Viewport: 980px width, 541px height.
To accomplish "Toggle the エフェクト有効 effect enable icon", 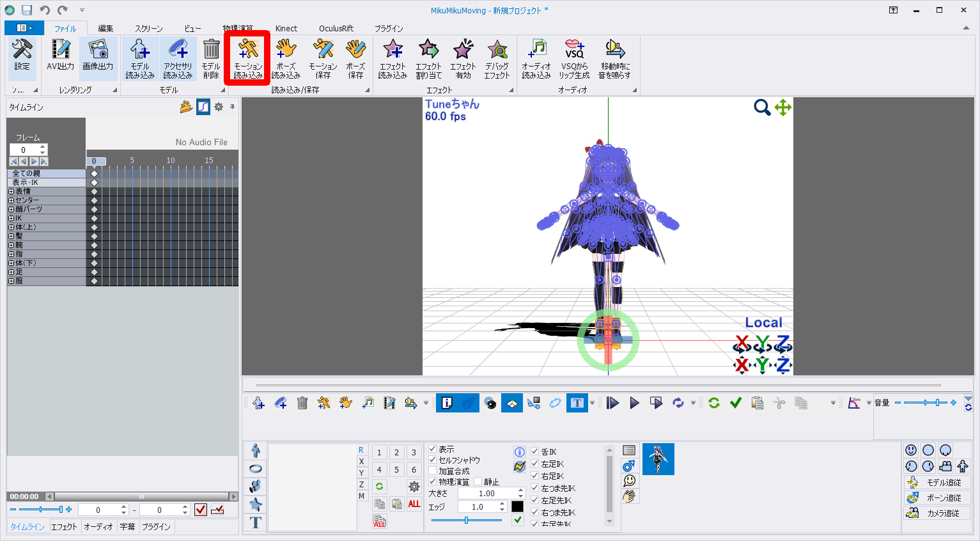I will pyautogui.click(x=463, y=58).
